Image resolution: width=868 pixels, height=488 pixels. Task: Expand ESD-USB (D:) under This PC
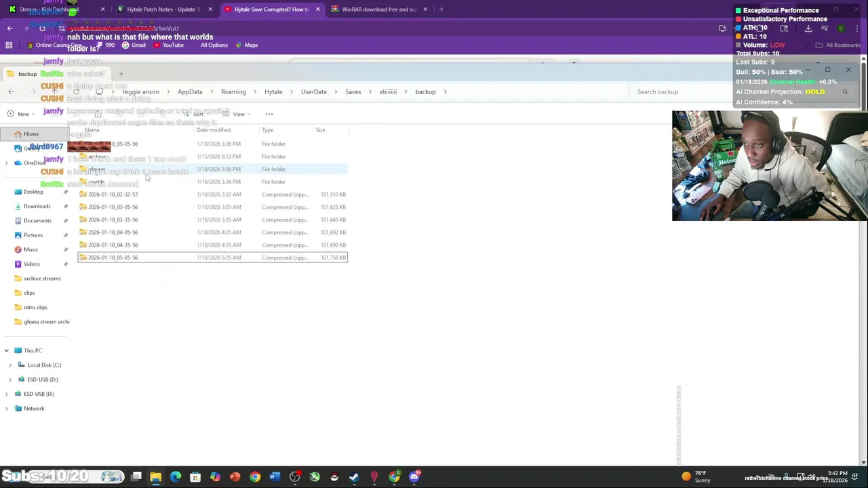point(10,380)
